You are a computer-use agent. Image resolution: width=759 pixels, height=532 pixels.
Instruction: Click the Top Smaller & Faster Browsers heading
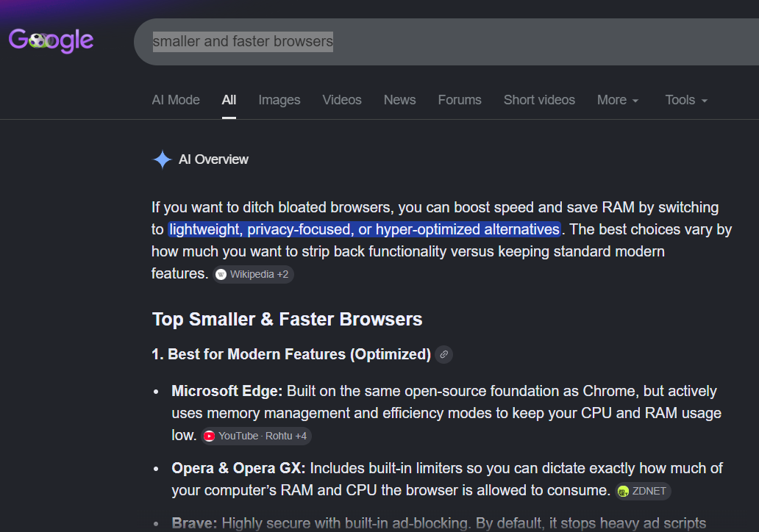point(287,320)
